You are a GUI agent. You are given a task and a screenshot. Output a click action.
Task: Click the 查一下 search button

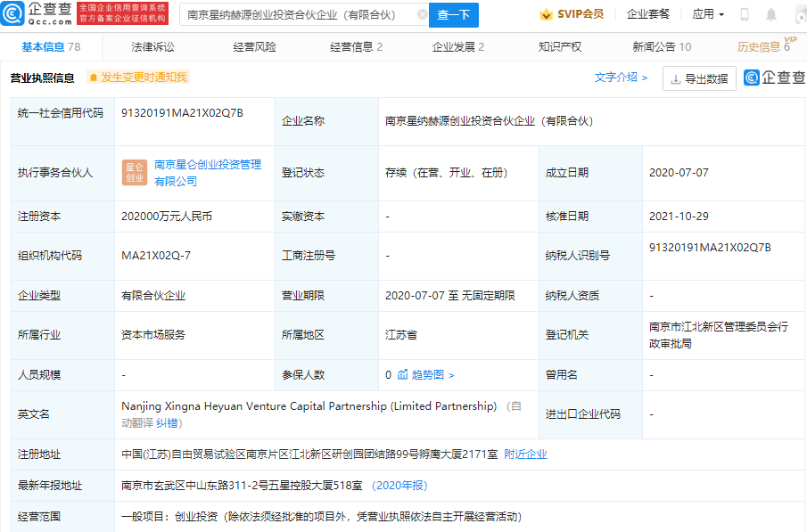(x=455, y=15)
